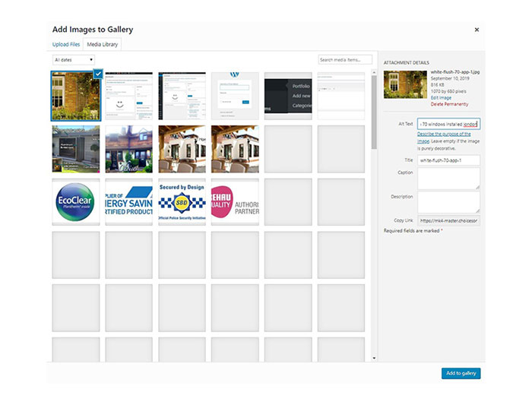Switch to the Upload Files tab
Viewport: 532px width, 405px height.
point(66,44)
